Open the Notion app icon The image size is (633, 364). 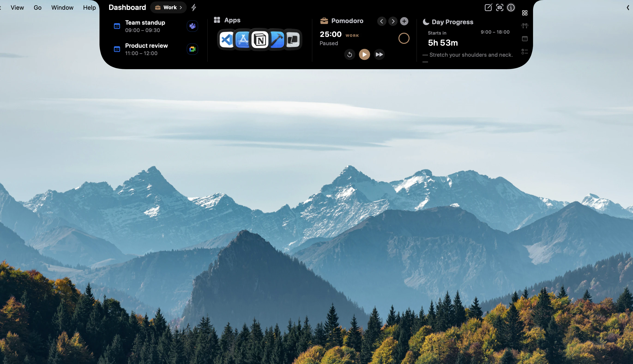point(260,39)
